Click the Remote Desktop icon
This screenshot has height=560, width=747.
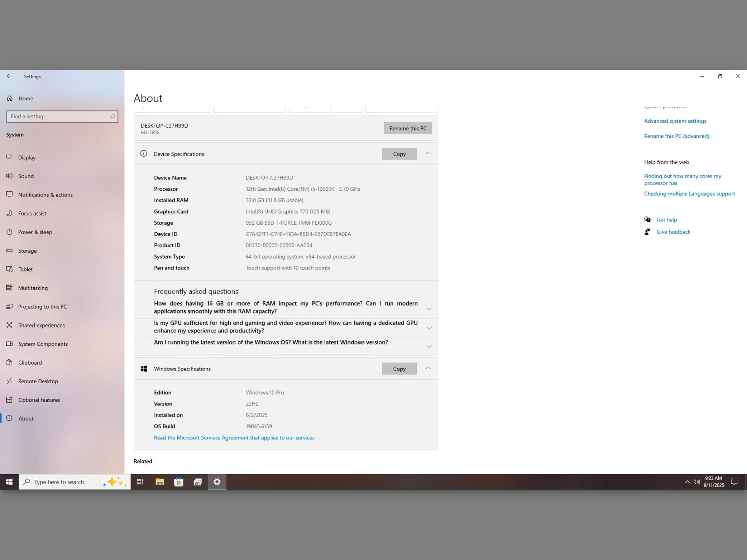click(x=9, y=381)
